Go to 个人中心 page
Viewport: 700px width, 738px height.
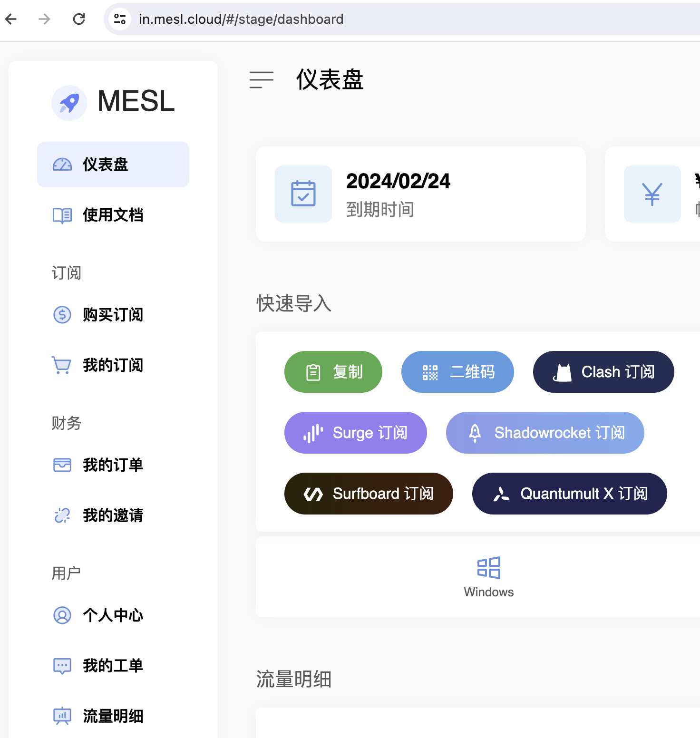tap(113, 615)
